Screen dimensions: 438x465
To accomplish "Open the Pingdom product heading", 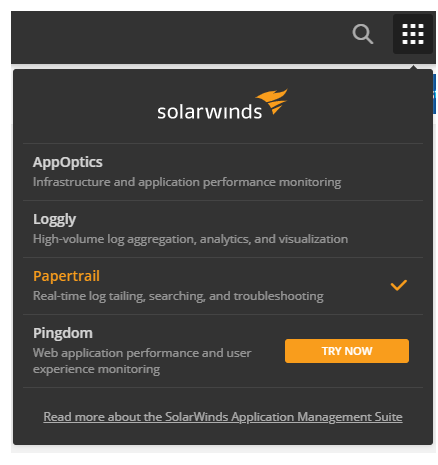I will click(x=63, y=333).
